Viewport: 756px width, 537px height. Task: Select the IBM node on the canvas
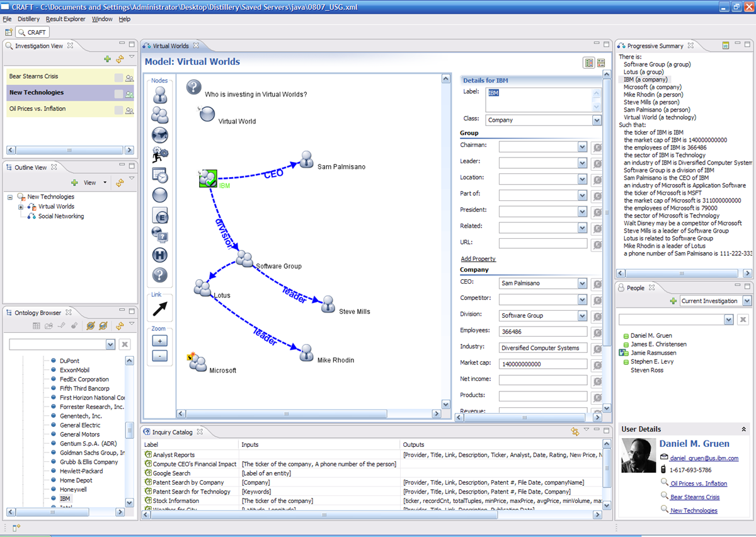(208, 178)
